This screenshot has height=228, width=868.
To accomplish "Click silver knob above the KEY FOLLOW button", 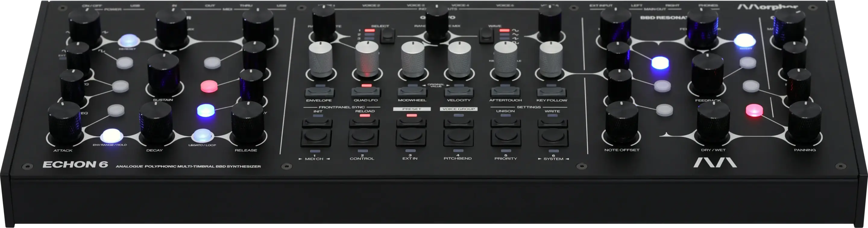I will [551, 60].
